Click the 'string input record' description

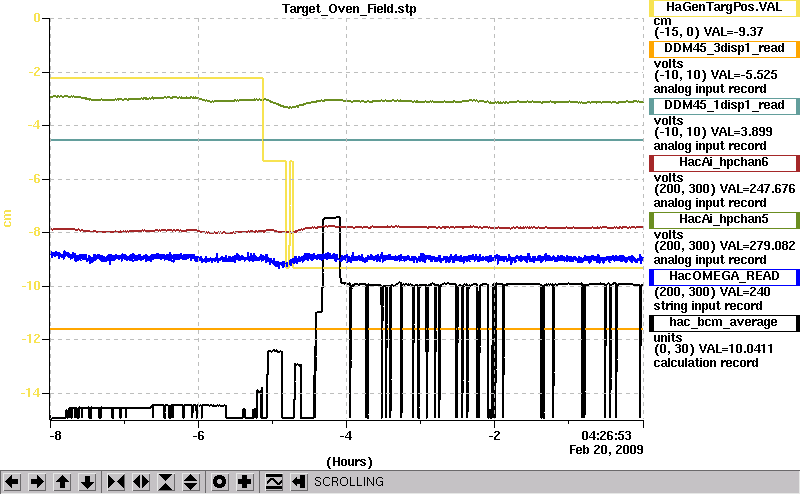708,306
